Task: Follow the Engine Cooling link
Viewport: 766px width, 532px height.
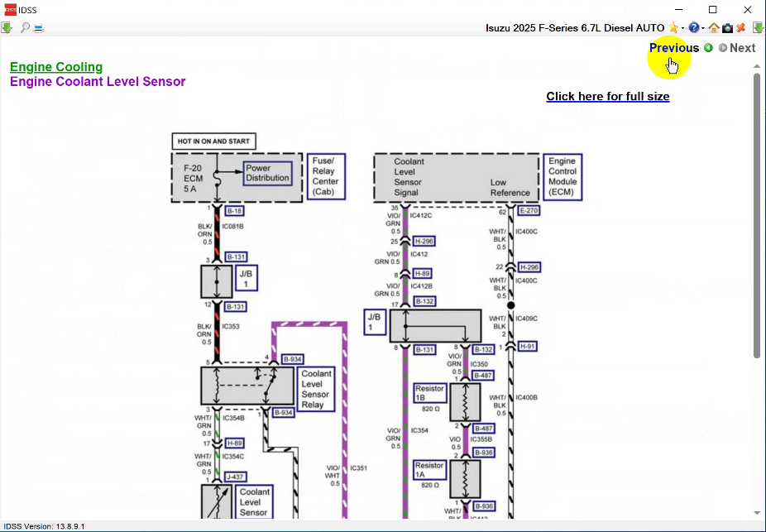Action: click(x=55, y=67)
